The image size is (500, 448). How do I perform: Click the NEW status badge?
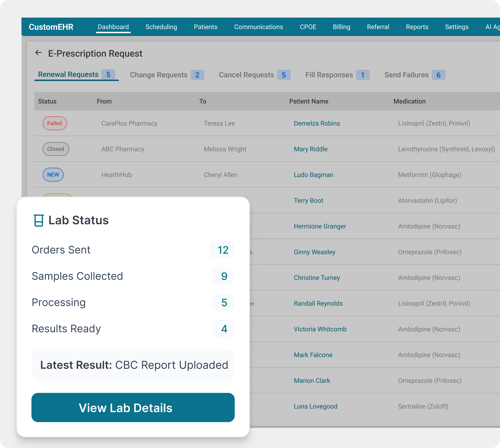pyautogui.click(x=53, y=175)
